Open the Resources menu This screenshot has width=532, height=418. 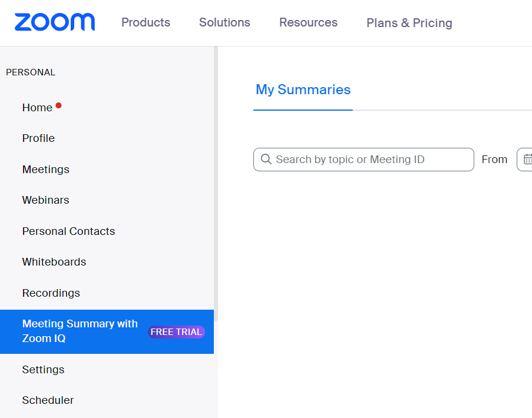tap(308, 23)
